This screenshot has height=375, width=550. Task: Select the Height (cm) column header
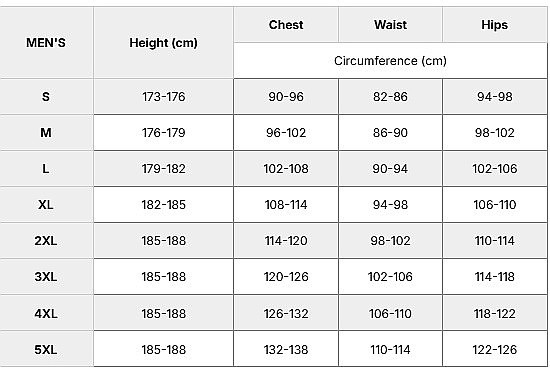pos(163,42)
